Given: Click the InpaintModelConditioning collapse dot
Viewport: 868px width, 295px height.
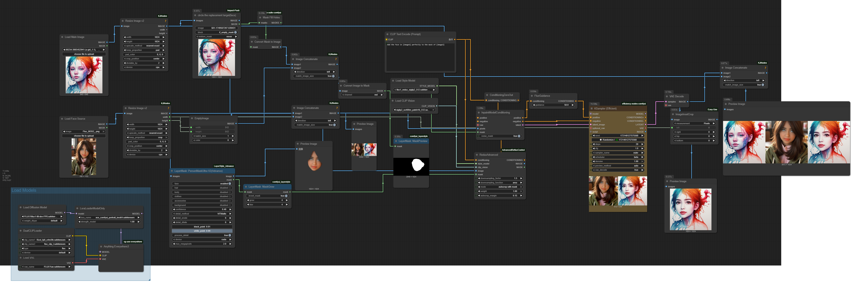Looking at the screenshot, I should tap(479, 113).
